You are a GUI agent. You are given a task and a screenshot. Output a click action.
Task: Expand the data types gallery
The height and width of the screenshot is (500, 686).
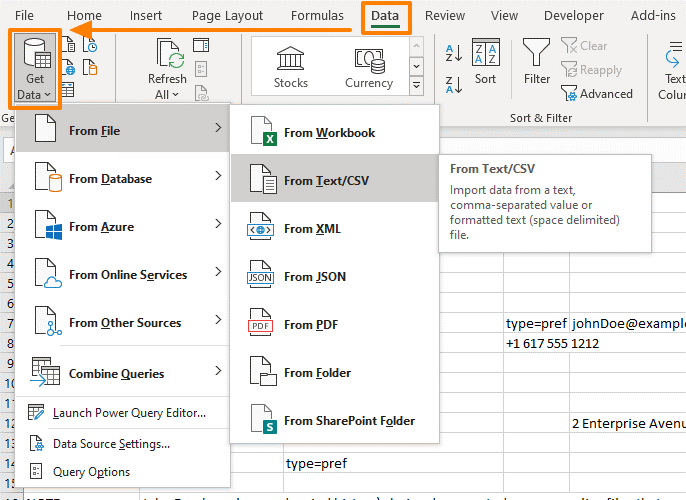[416, 85]
